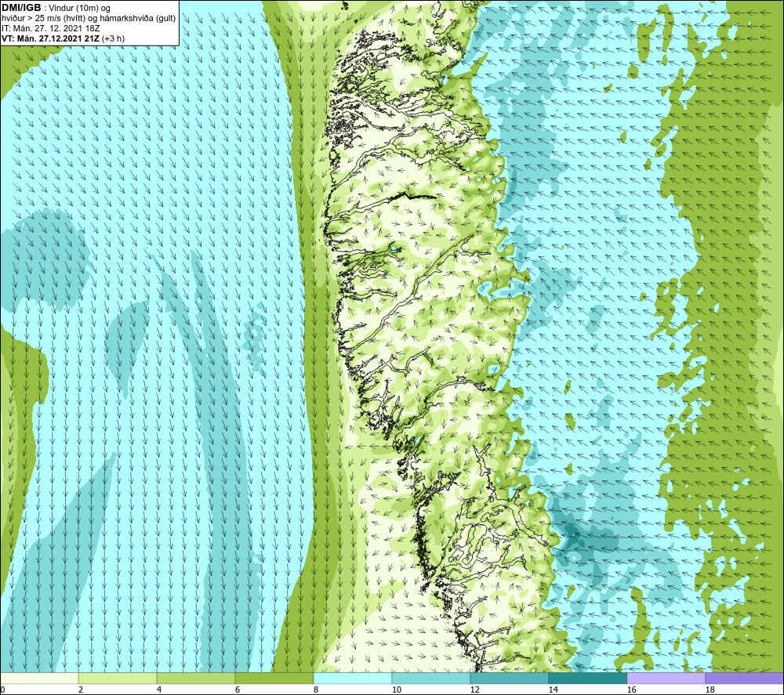This screenshot has width=784, height=695.
Task: Pick the teal 12–14 m/s legend swatch
Action: click(x=509, y=679)
